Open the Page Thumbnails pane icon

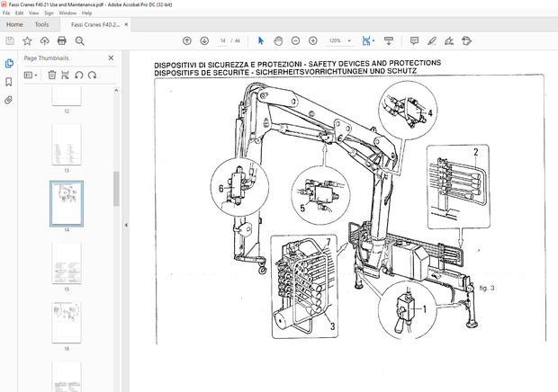(9, 64)
